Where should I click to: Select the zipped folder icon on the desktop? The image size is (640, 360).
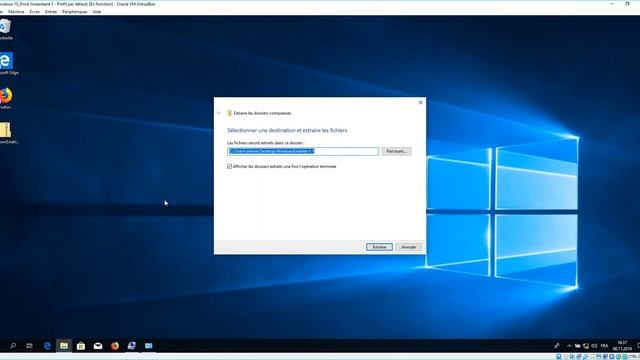[6, 133]
